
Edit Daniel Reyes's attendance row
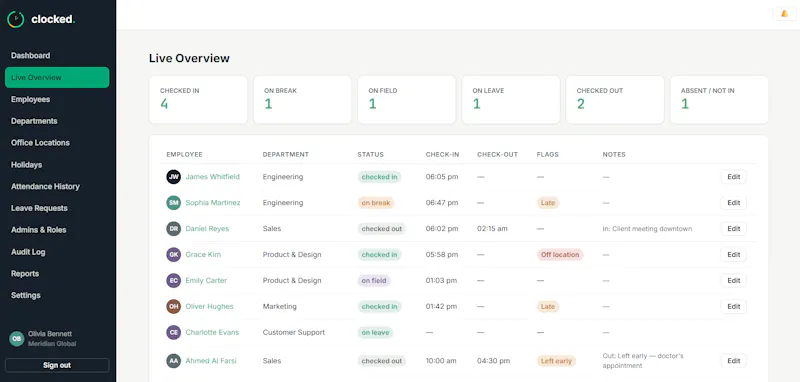click(x=734, y=229)
